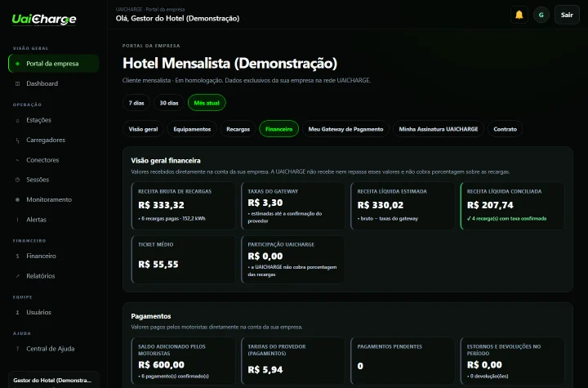Image resolution: width=588 pixels, height=388 pixels.
Task: Click the Gestor do Hotel profile card
Action: pos(54,380)
